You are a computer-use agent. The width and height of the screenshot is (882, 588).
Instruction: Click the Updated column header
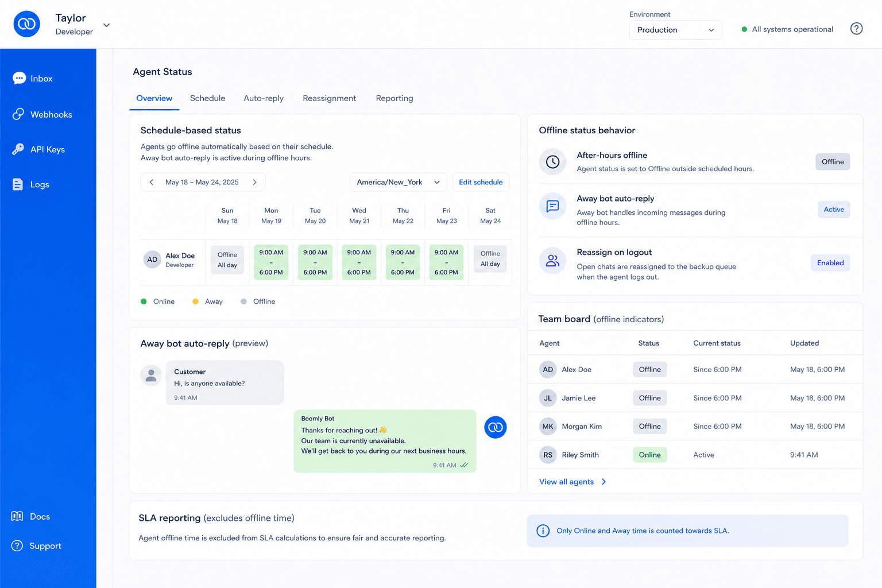[x=804, y=343]
